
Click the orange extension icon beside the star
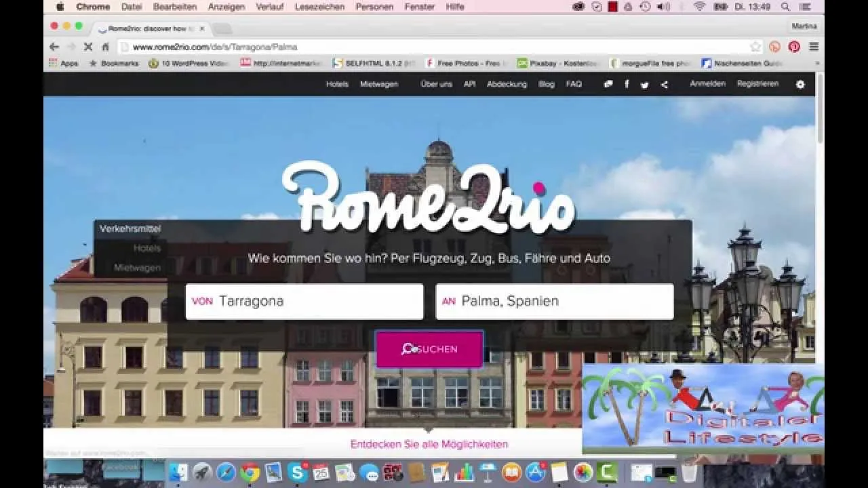775,47
